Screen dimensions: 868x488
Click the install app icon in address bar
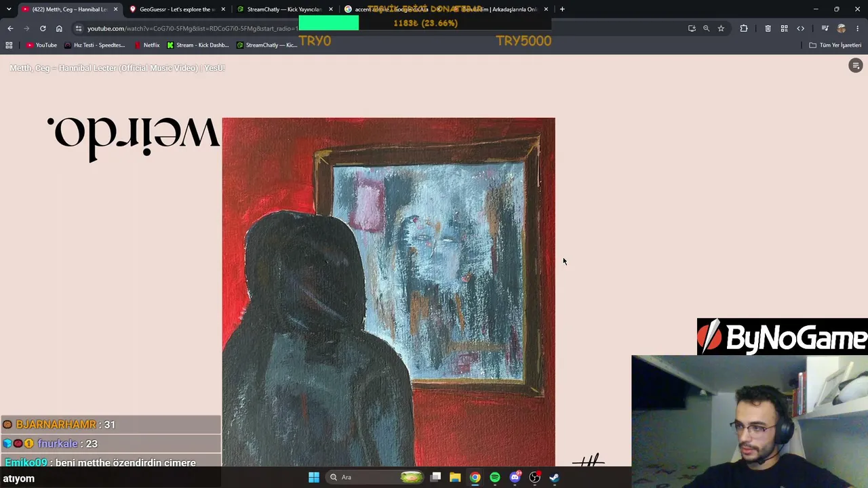692,28
